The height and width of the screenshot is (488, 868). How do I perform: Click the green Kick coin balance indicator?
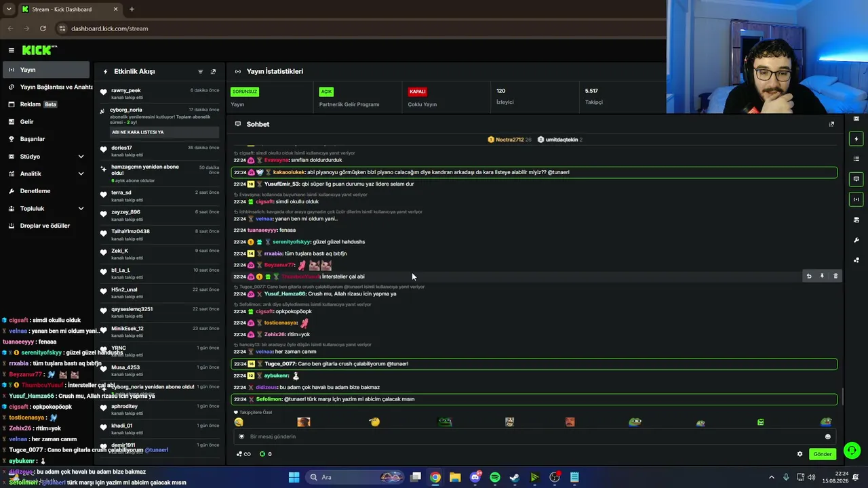[266, 454]
